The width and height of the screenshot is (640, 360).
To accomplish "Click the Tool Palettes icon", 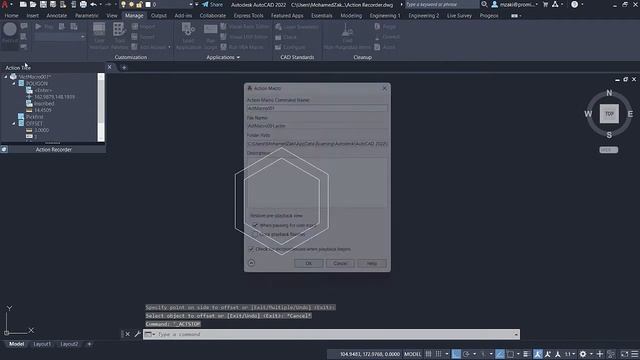I will point(119,36).
